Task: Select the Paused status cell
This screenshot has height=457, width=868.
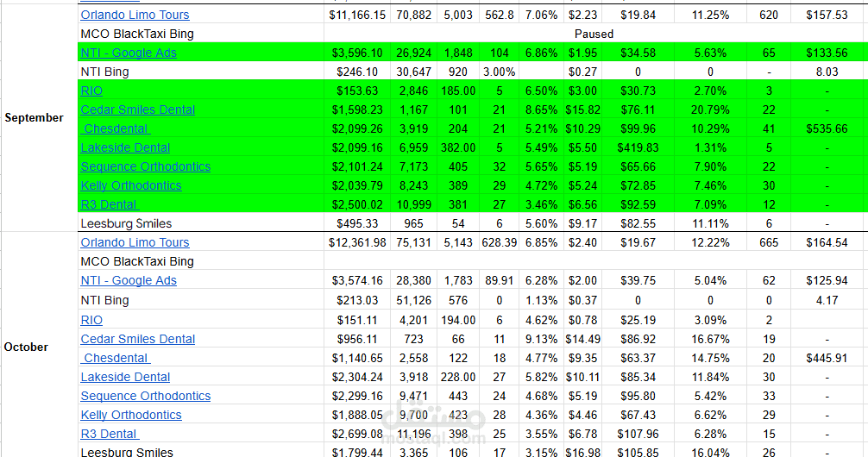Action: [x=594, y=34]
